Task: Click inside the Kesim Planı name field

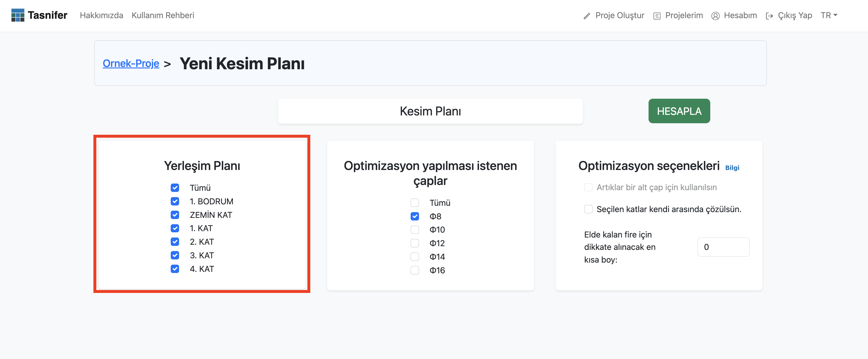Action: tap(430, 111)
